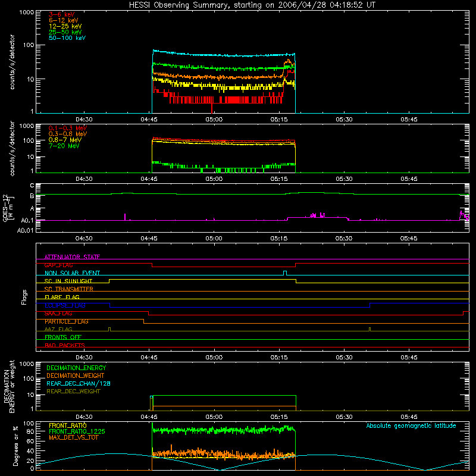Viewport: 476px width, 476px height.
Task: Click the HESSI Observing Summary title text
Action: [x=252, y=5]
